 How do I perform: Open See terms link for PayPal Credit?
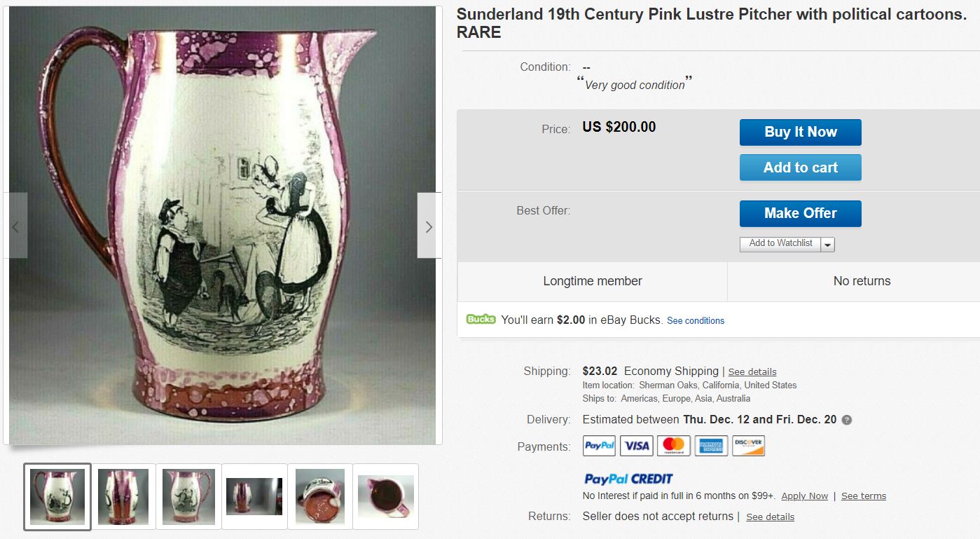pyautogui.click(x=864, y=496)
